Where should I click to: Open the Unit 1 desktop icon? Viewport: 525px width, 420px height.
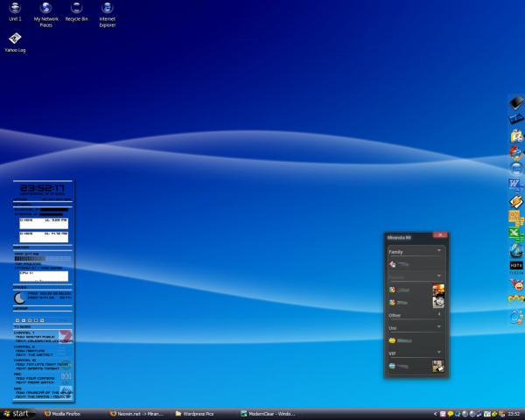15,11
